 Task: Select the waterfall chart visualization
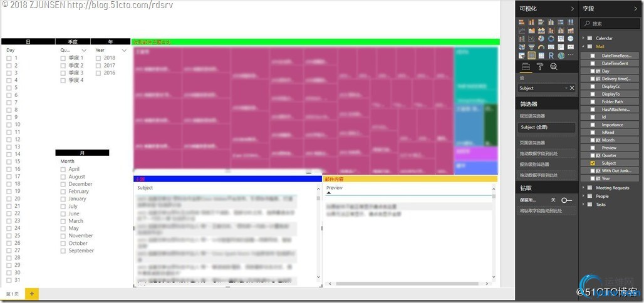coord(522,39)
